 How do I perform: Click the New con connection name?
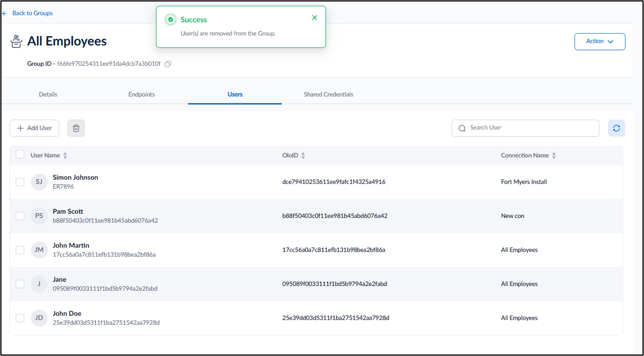512,216
